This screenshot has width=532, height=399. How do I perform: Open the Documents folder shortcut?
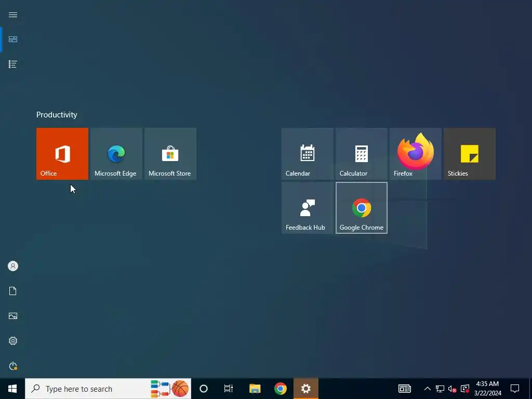coord(13,291)
